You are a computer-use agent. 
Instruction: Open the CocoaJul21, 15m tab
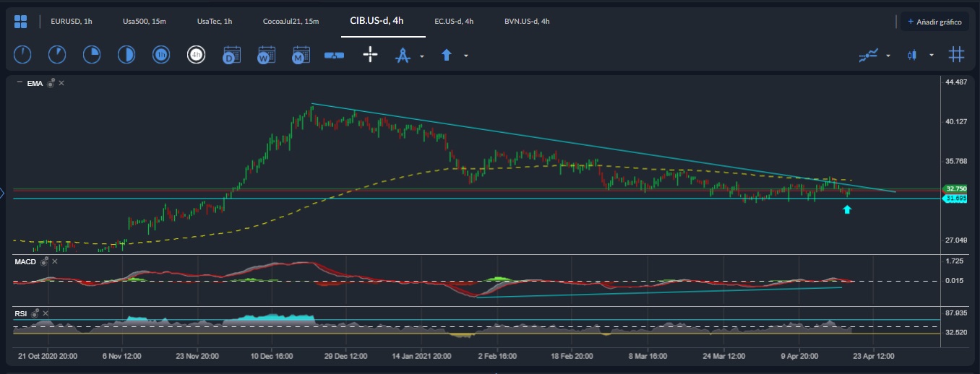291,22
